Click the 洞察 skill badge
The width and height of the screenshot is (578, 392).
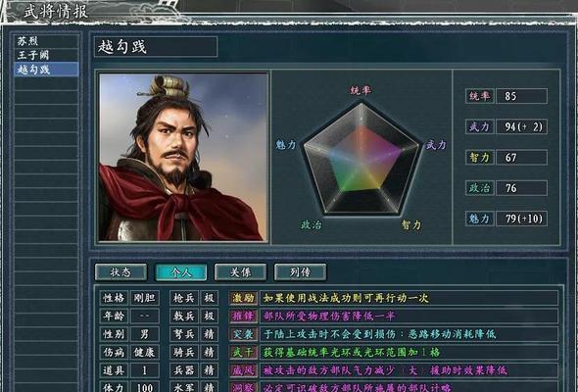(x=243, y=387)
